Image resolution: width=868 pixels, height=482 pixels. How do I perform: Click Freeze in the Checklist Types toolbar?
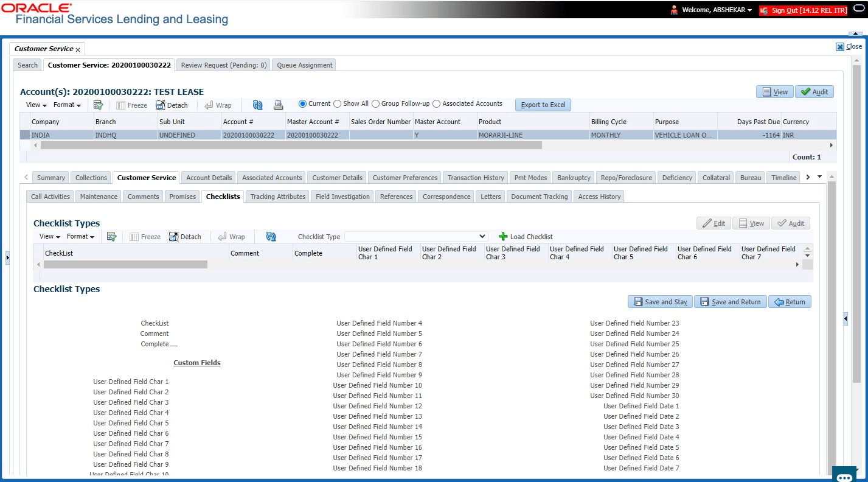point(145,237)
